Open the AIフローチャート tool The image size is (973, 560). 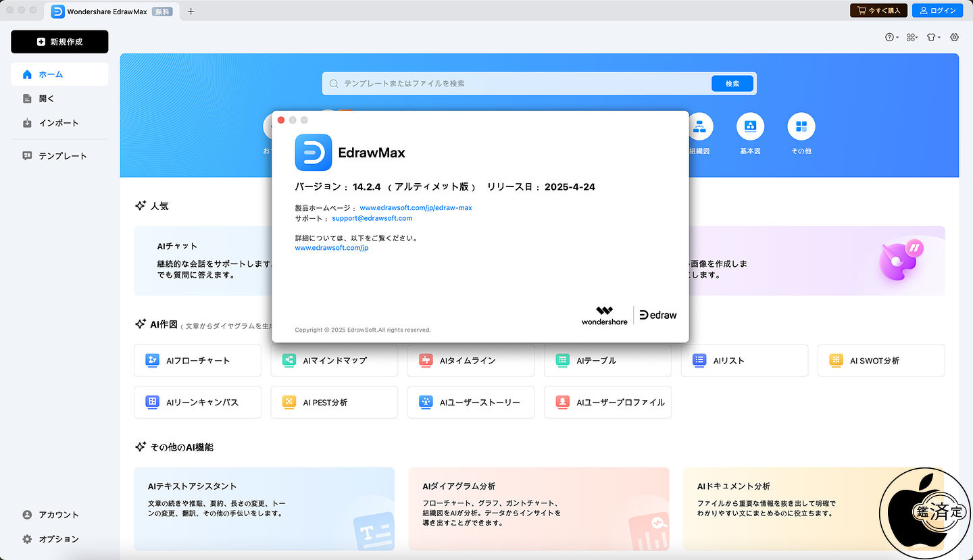click(x=197, y=361)
